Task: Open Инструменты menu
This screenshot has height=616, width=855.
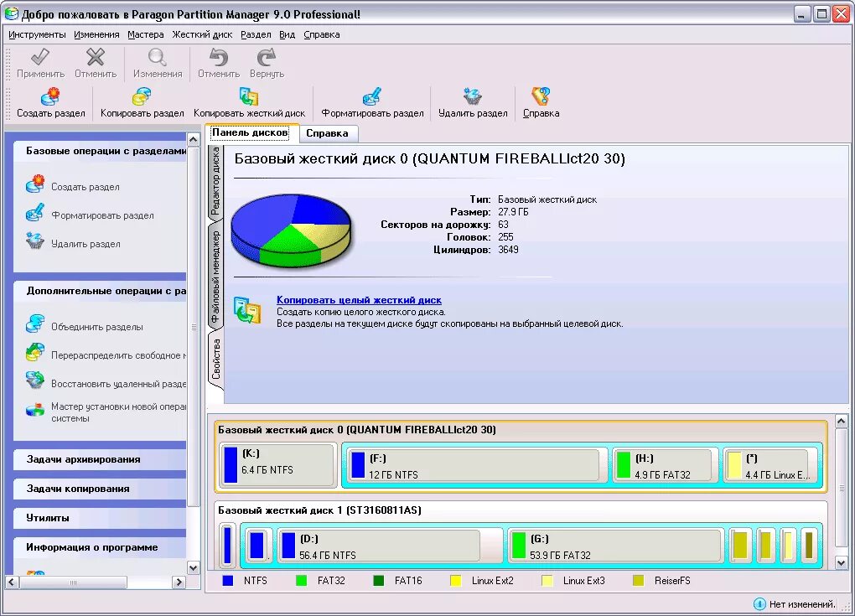Action: 37,34
